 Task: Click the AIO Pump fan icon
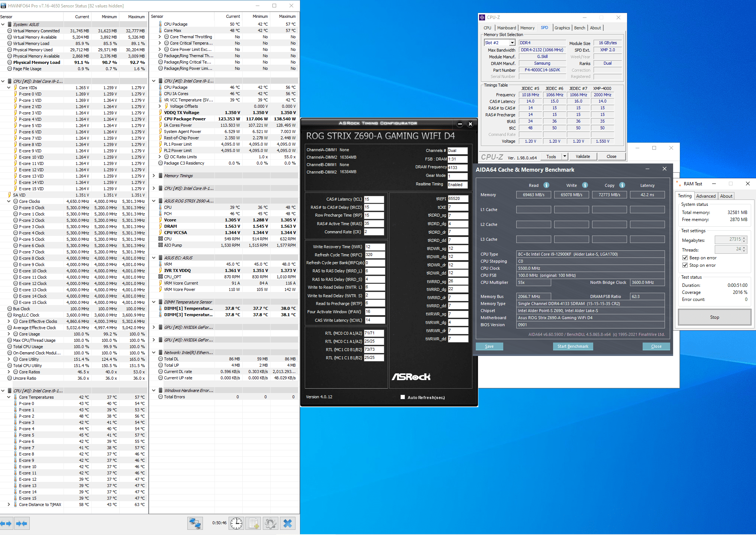[161, 245]
